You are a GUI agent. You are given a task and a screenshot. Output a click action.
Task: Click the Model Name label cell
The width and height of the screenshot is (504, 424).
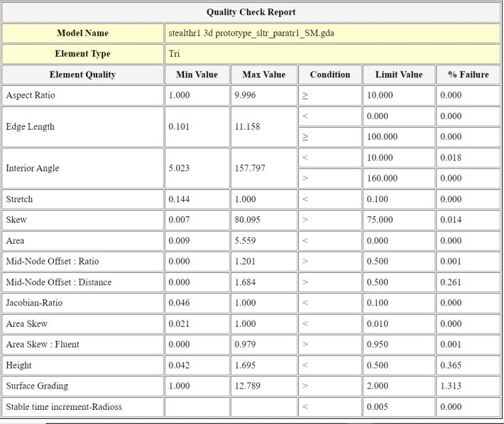[x=82, y=33]
